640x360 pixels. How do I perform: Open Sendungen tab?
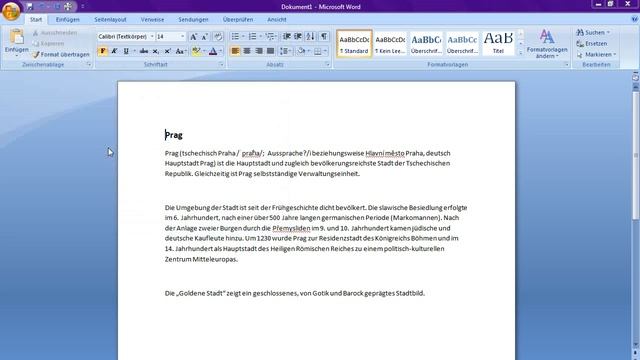(x=193, y=20)
